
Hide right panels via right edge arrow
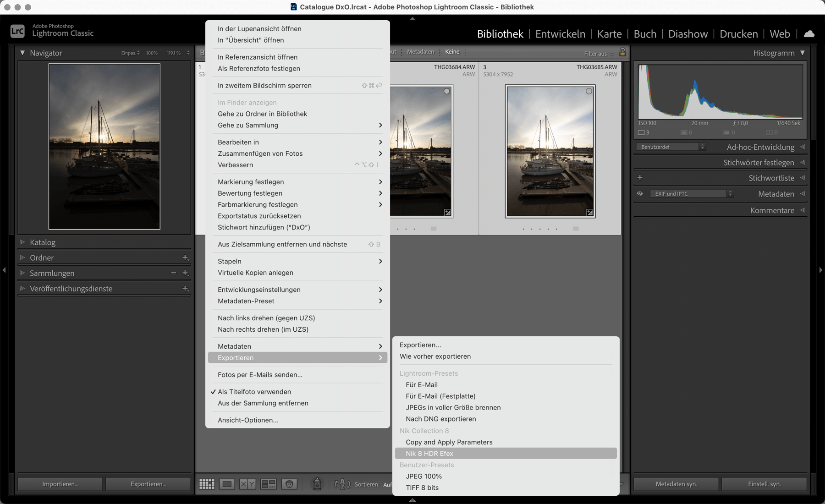coord(821,270)
